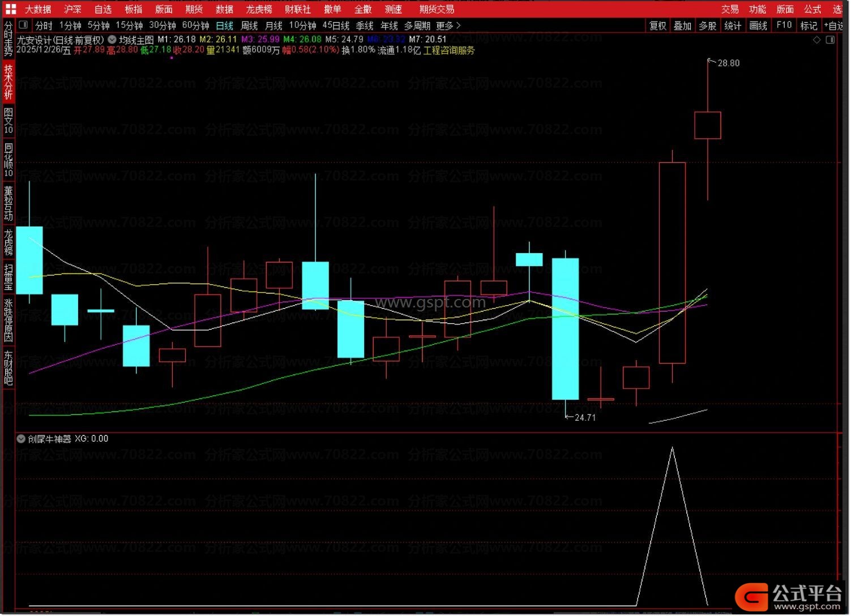Click the red grid logo icon
This screenshot has height=616, width=851.
pyautogui.click(x=10, y=9)
